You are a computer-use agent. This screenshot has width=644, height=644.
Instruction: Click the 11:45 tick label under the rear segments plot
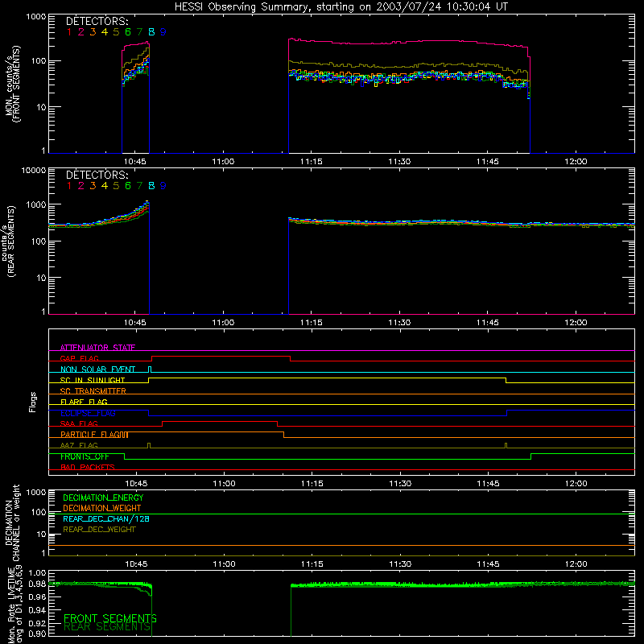click(488, 323)
